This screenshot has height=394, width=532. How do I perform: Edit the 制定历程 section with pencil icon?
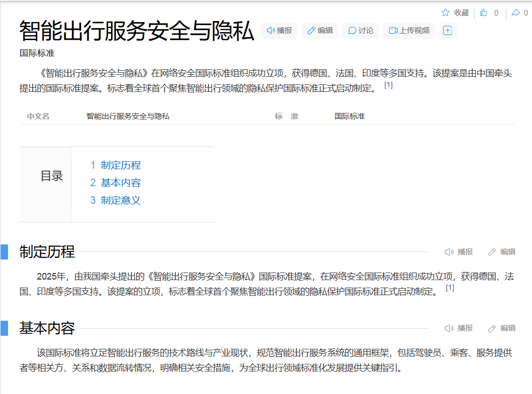(502, 252)
